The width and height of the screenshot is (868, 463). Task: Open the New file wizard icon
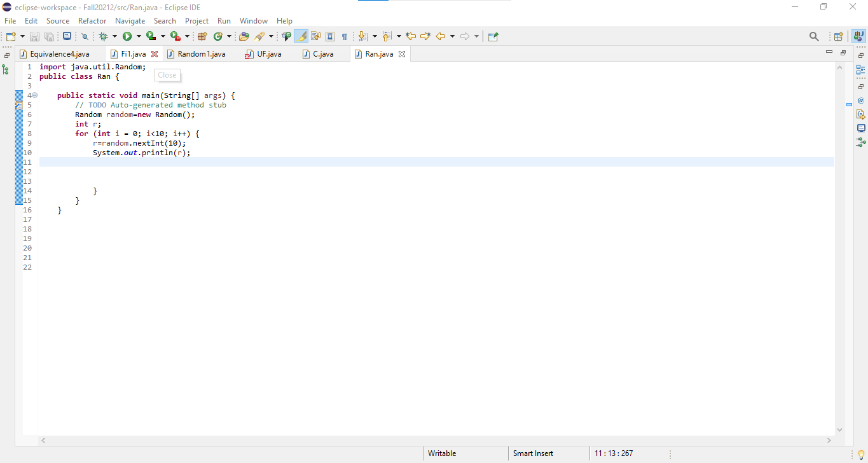click(10, 36)
